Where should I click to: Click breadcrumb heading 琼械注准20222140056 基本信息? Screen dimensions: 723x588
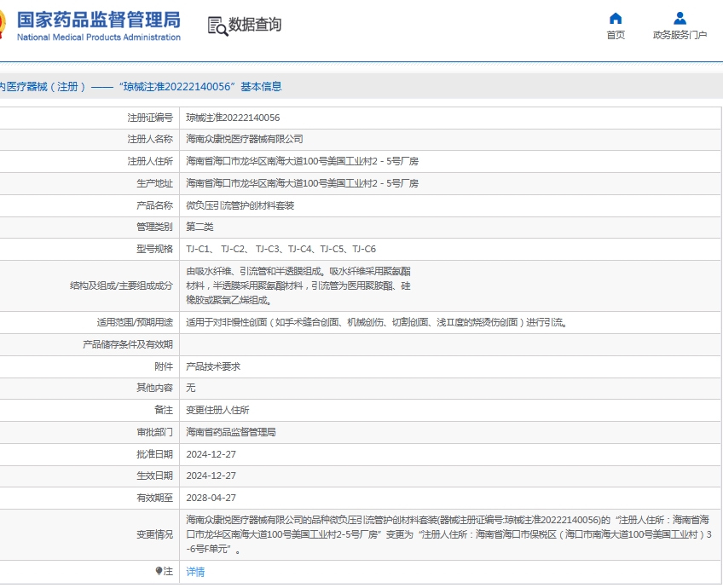[x=200, y=87]
